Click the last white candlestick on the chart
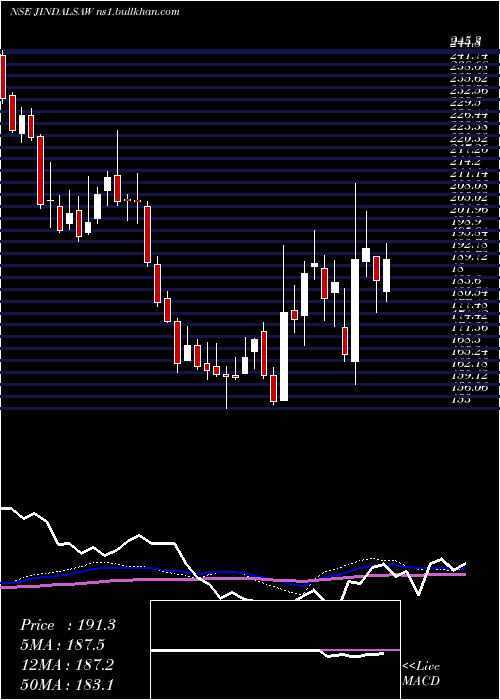This screenshot has height=700, width=500. [x=387, y=275]
